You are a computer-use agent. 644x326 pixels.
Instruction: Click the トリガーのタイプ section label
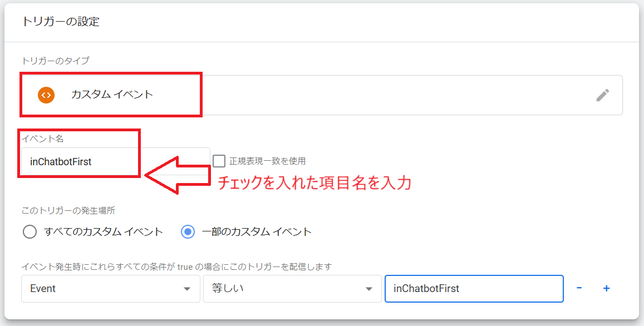tap(56, 61)
